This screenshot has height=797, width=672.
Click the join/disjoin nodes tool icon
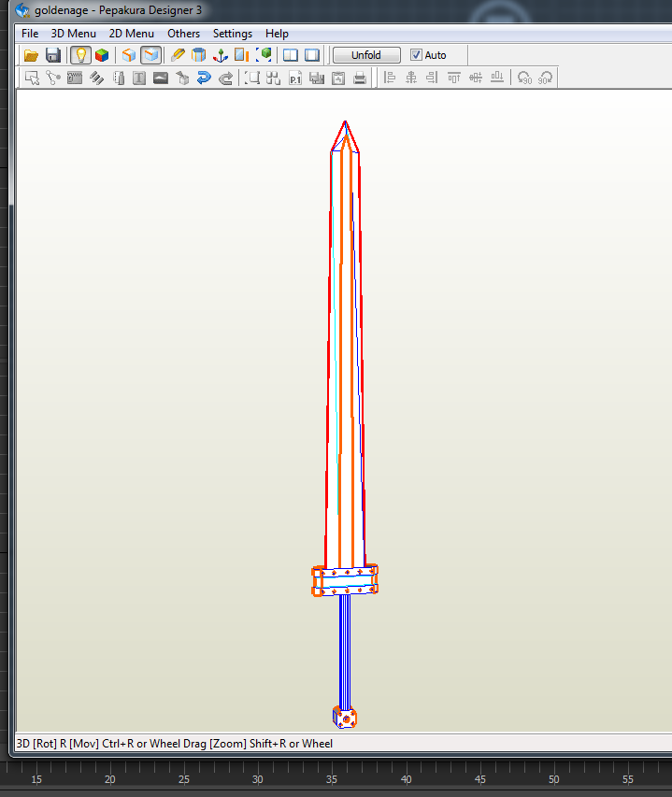(x=53, y=78)
